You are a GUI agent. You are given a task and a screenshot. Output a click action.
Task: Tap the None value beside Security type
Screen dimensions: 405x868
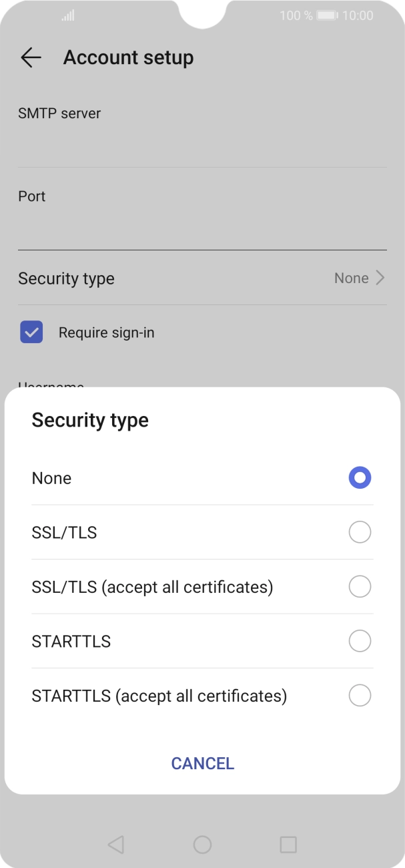(351, 278)
